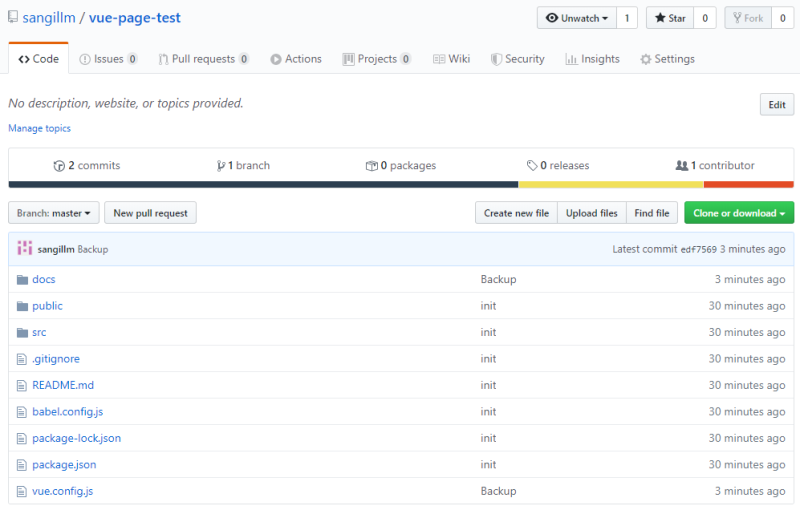Viewport: 800px width, 510px height.
Task: Open the Projects tab
Action: pos(377,59)
